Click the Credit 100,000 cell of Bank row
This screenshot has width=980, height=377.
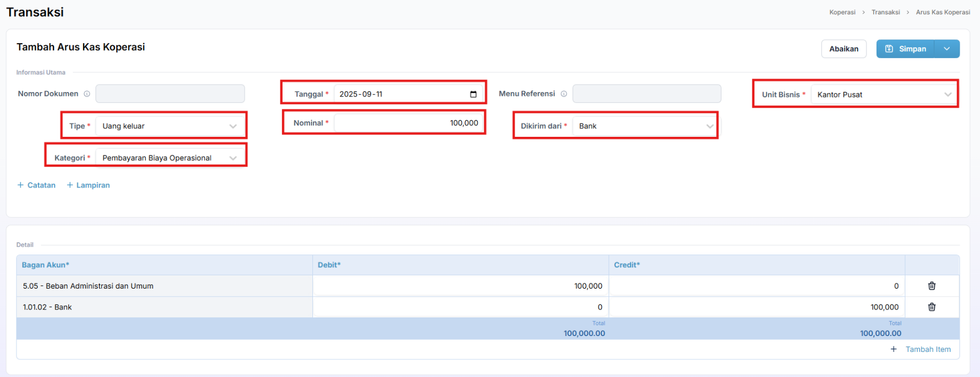tap(757, 307)
